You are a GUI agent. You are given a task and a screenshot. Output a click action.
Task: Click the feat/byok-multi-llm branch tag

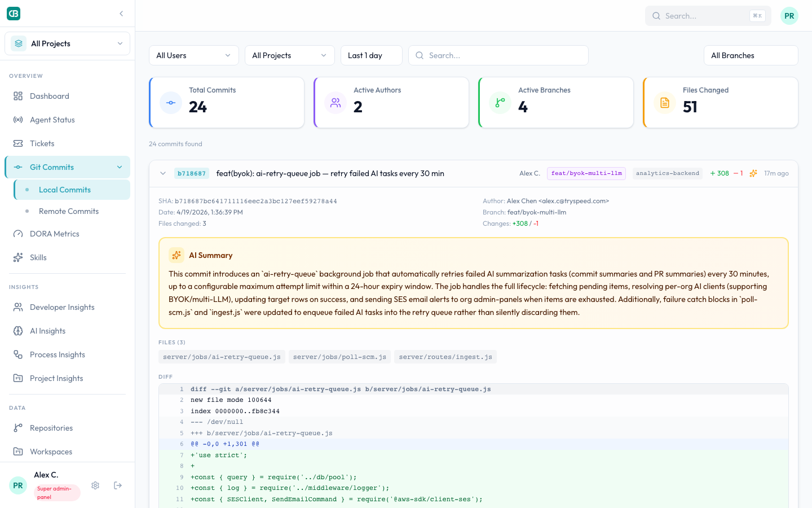586,173
